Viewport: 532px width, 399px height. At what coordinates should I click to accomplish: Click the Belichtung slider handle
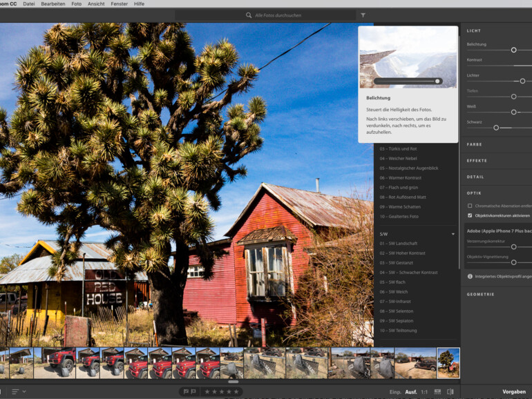[x=513, y=50]
